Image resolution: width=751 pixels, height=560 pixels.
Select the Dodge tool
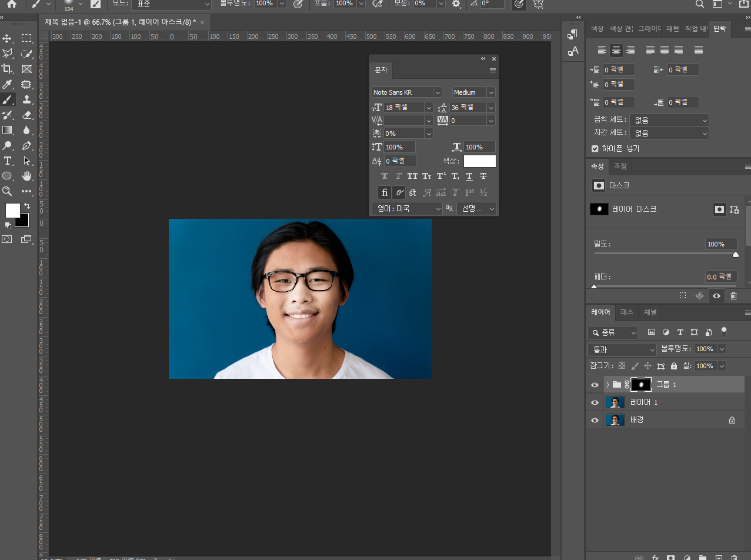pyautogui.click(x=8, y=145)
